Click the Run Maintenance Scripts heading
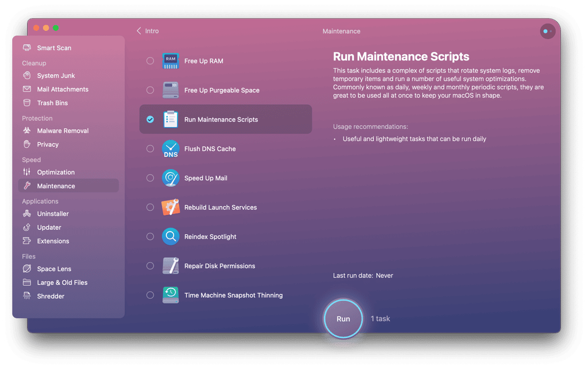Viewport: 588px width, 369px height. point(401,57)
